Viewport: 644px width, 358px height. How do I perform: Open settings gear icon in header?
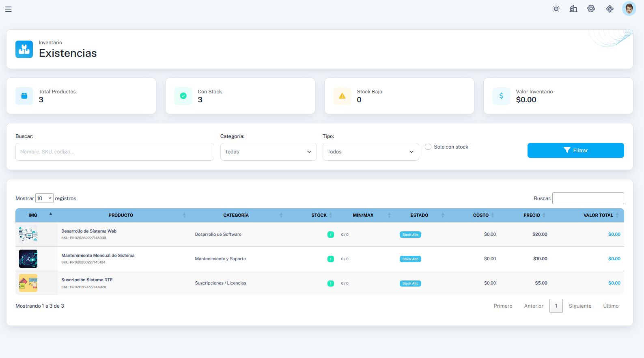[x=591, y=9]
